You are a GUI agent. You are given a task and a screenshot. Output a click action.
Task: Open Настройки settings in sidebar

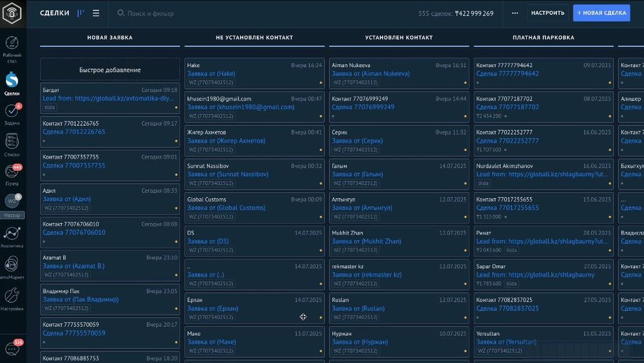point(12,299)
